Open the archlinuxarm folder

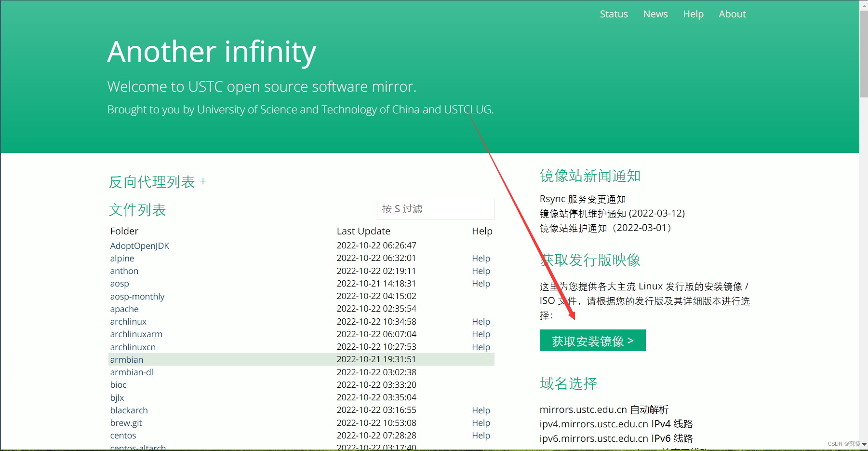(136, 334)
